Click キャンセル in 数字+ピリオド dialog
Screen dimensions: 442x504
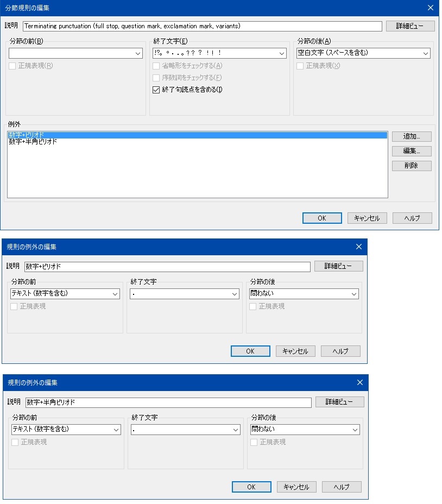coord(295,351)
